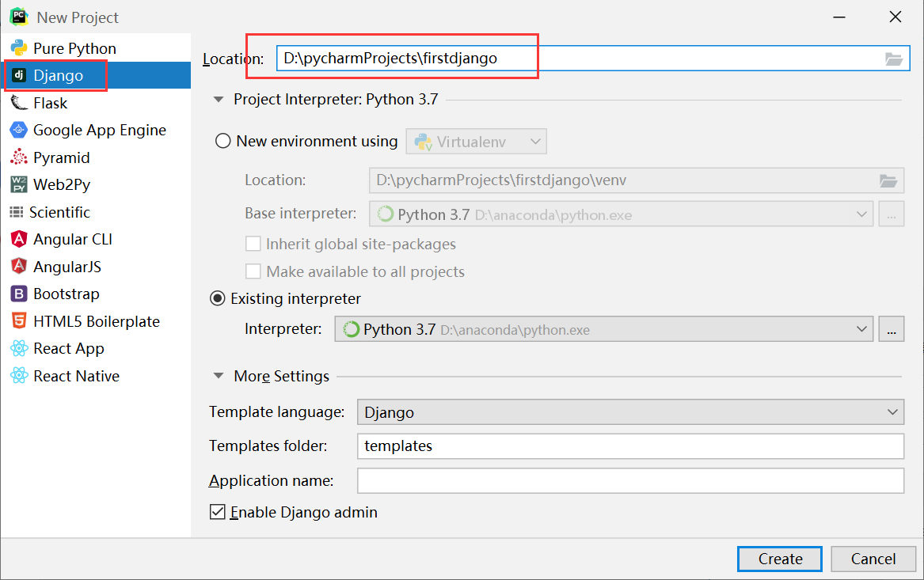Select Pyramid project type
The width and height of the screenshot is (924, 580).
pyautogui.click(x=96, y=157)
